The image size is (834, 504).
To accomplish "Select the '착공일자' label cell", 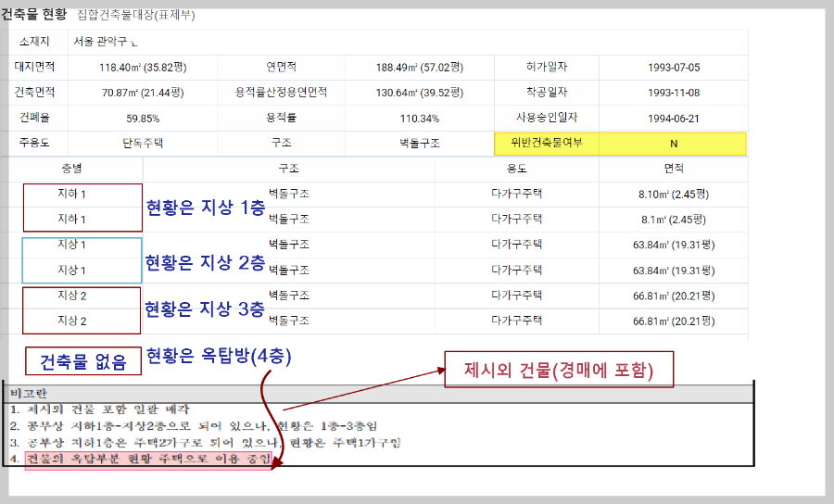I will [x=547, y=92].
